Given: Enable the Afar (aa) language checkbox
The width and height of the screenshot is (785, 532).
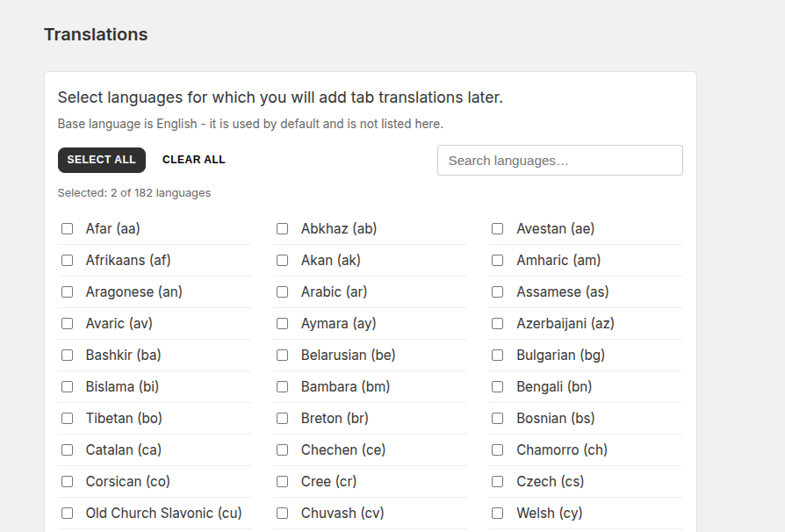Looking at the screenshot, I should point(68,228).
